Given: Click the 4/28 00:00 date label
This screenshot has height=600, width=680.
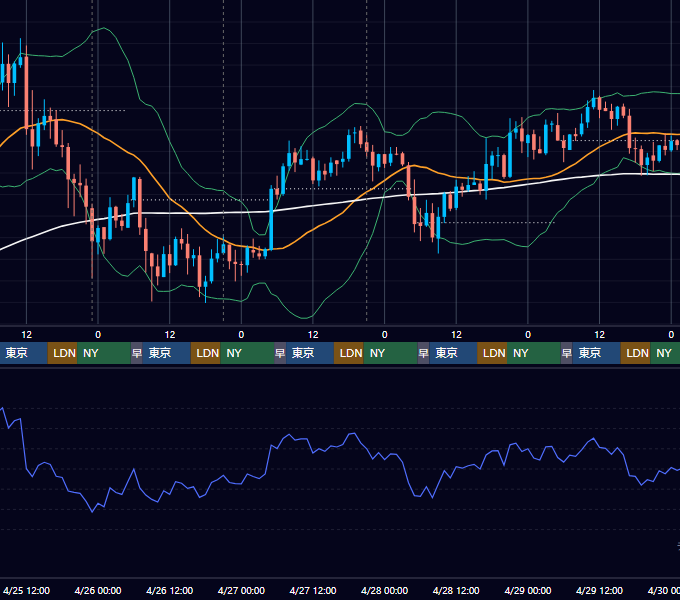Looking at the screenshot, I should (x=384, y=590).
